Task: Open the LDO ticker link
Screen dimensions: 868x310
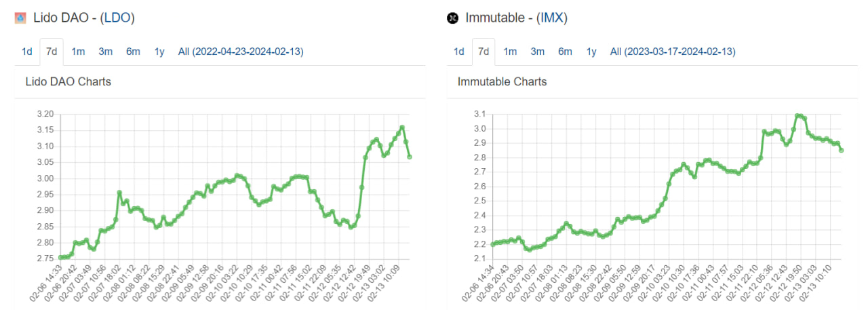Action: click(x=117, y=18)
